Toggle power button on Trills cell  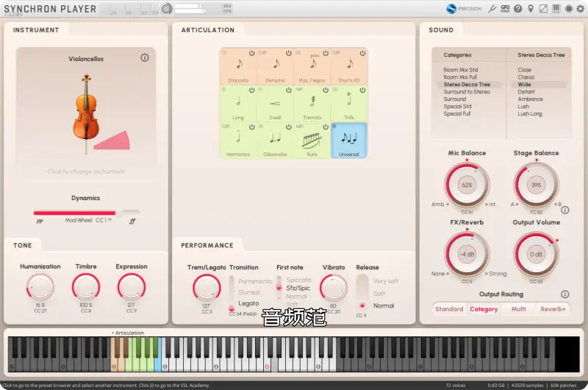[362, 90]
